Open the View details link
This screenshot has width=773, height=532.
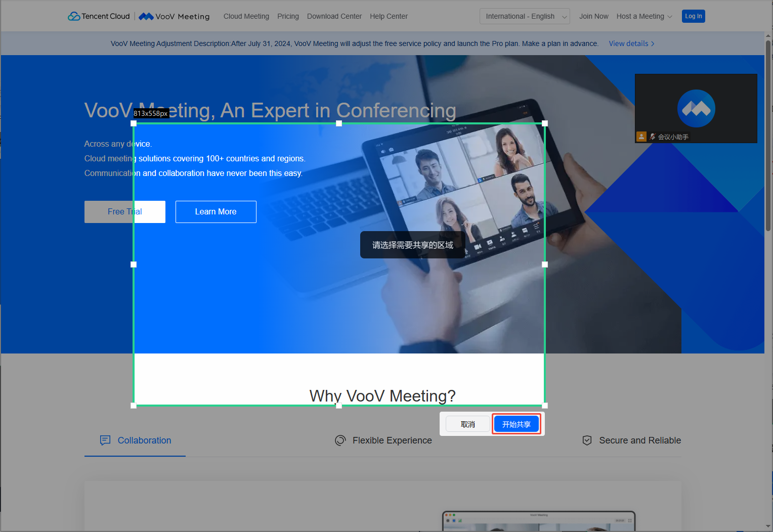tap(631, 43)
